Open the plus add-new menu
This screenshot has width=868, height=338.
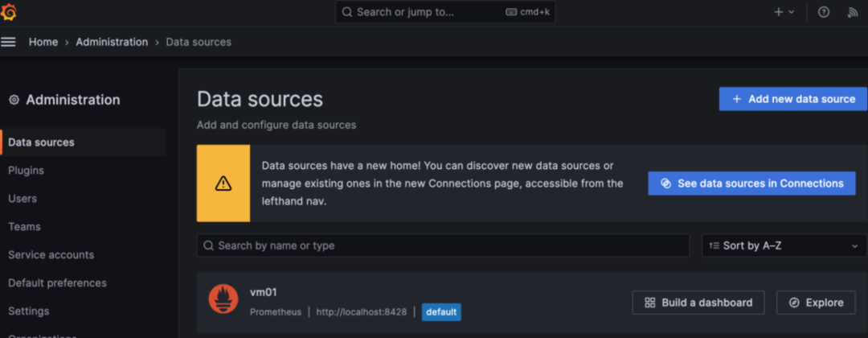(x=784, y=12)
